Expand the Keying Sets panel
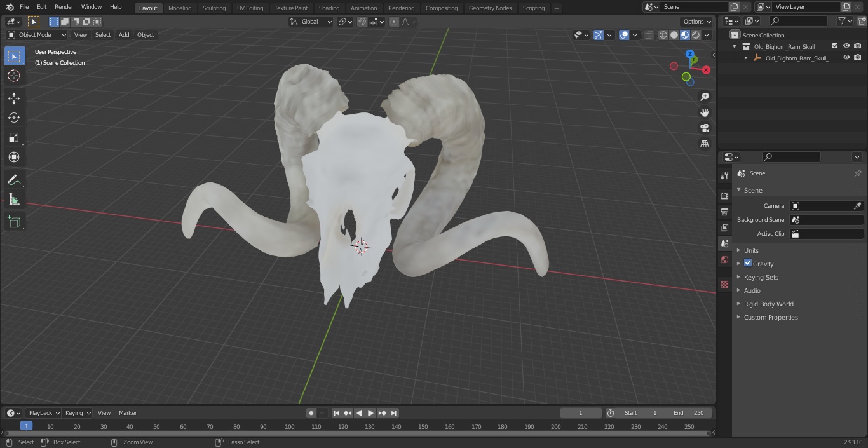This screenshot has width=868, height=448. click(x=761, y=277)
